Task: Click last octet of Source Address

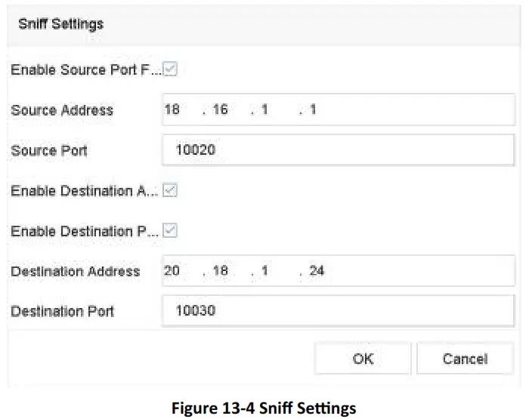Action: pyautogui.click(x=313, y=110)
